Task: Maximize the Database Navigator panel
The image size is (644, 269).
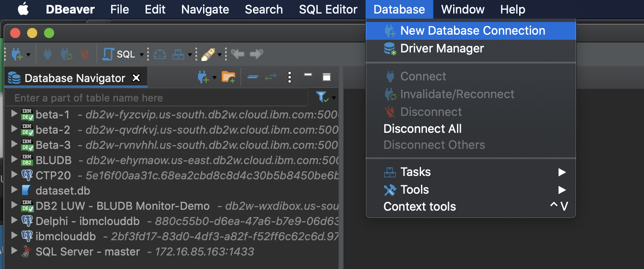Action: point(326,77)
